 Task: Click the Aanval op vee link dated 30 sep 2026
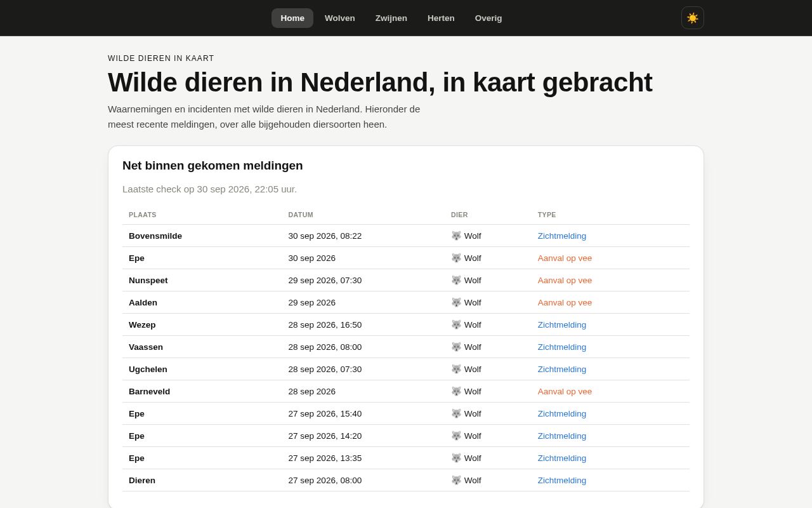[x=565, y=258]
